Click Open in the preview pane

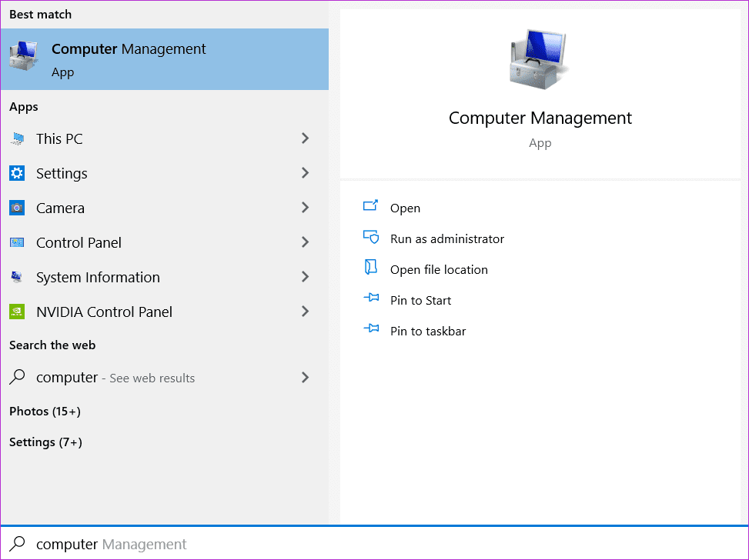point(405,208)
